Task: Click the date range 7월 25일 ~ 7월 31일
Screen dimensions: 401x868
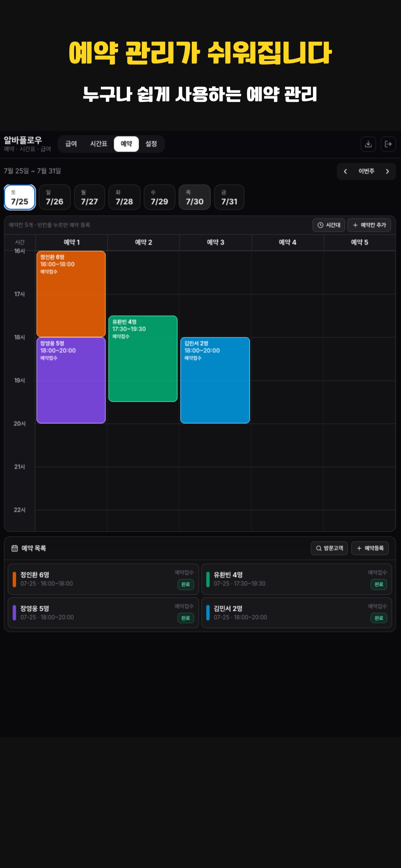Action: click(32, 171)
